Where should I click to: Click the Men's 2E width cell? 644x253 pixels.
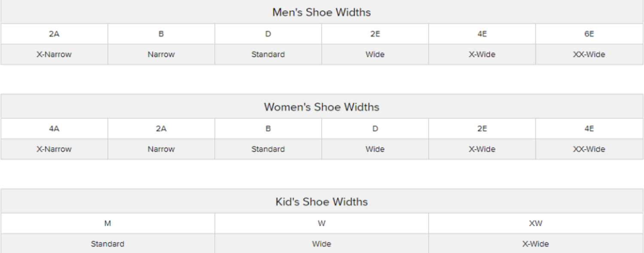(375, 34)
